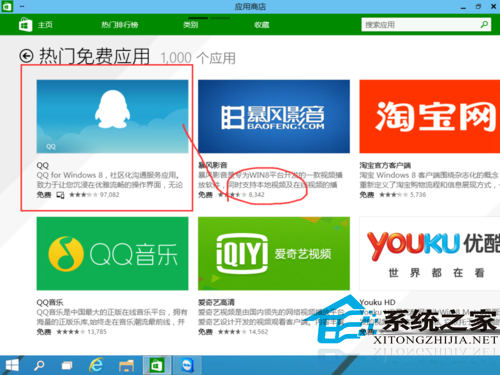500x375 pixels.
Task: Open the Windows Start button
Action: [12, 365]
